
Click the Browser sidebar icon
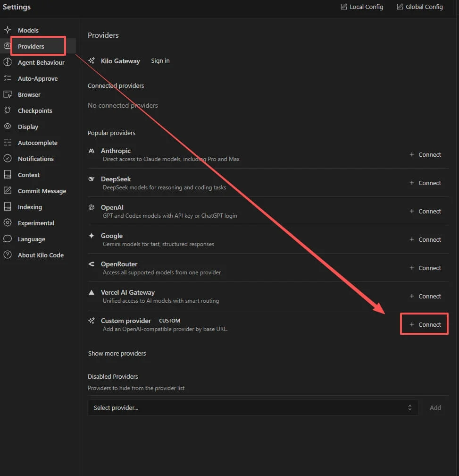(x=8, y=94)
